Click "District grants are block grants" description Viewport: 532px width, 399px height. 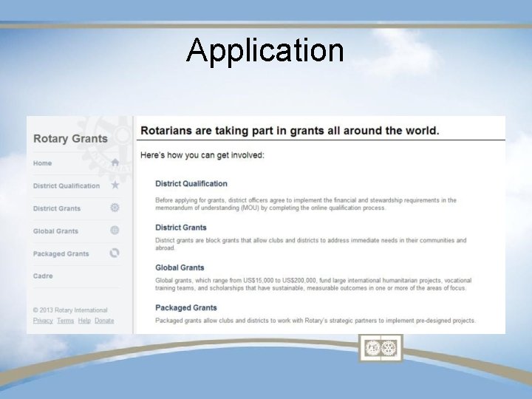tap(311, 244)
